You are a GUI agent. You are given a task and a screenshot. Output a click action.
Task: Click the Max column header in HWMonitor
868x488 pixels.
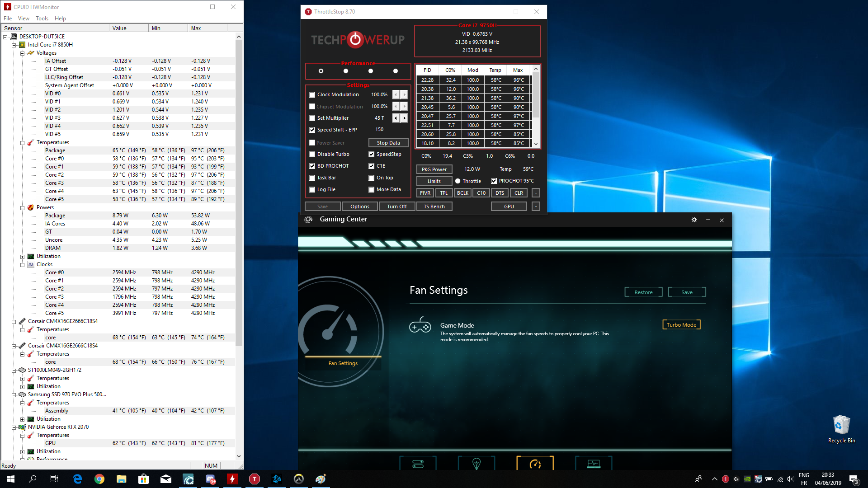coord(207,28)
